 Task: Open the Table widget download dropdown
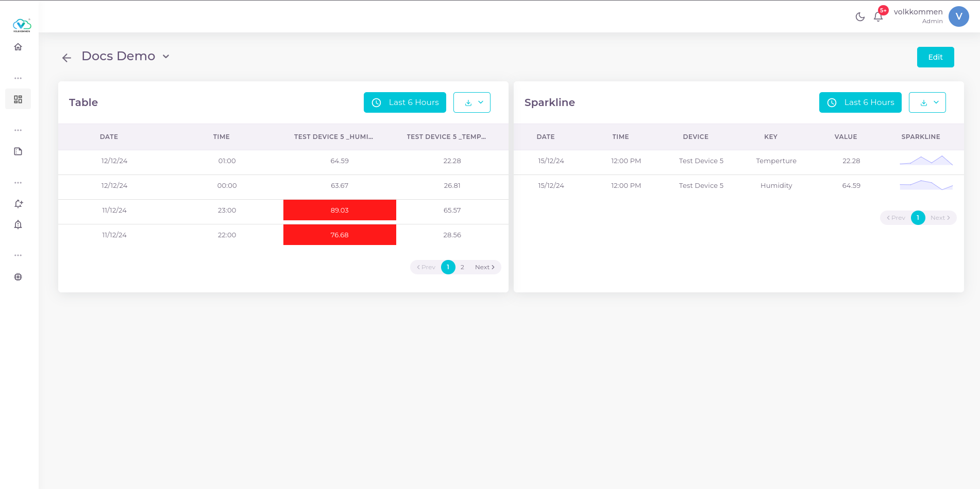(472, 102)
